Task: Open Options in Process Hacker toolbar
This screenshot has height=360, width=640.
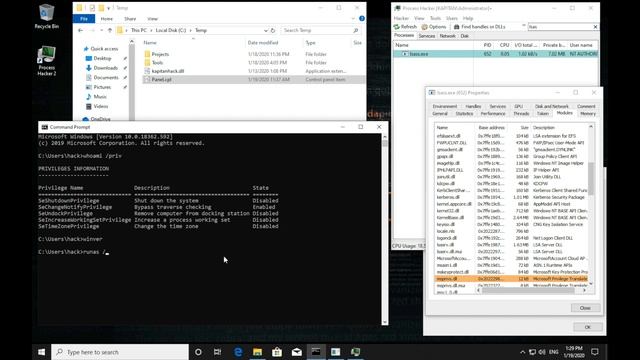Action: [x=434, y=27]
